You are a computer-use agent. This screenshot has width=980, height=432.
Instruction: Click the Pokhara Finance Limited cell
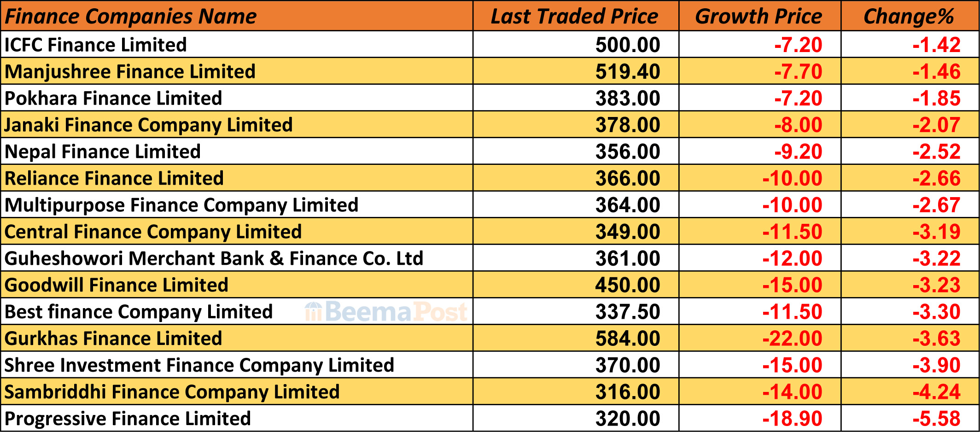tap(113, 98)
